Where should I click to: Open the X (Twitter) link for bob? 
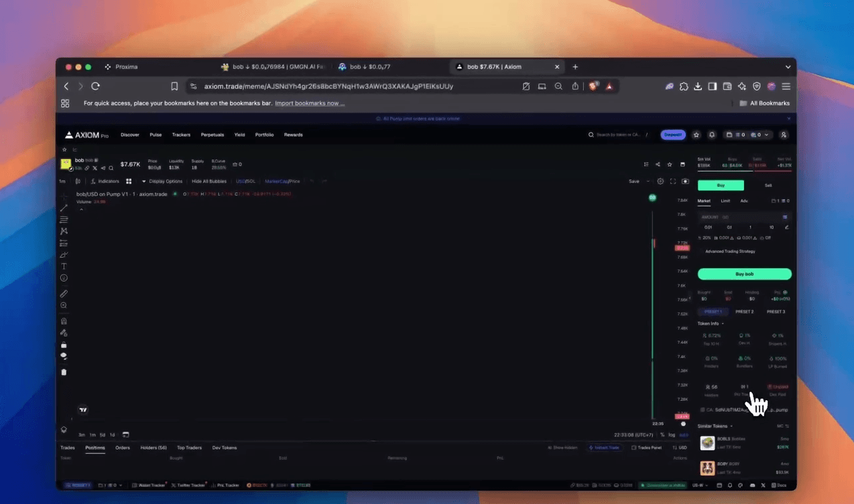click(x=95, y=168)
